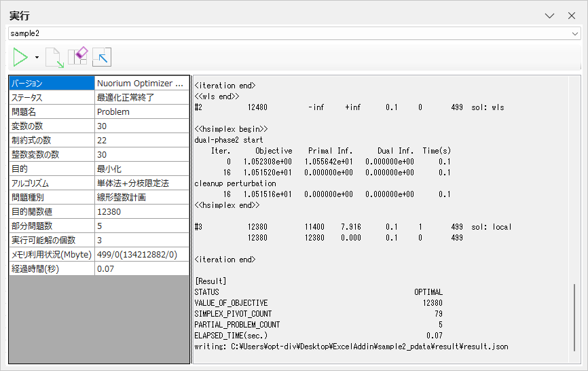The width and height of the screenshot is (588, 371).
Task: Click the objective value 12380 in table
Action: (x=142, y=211)
